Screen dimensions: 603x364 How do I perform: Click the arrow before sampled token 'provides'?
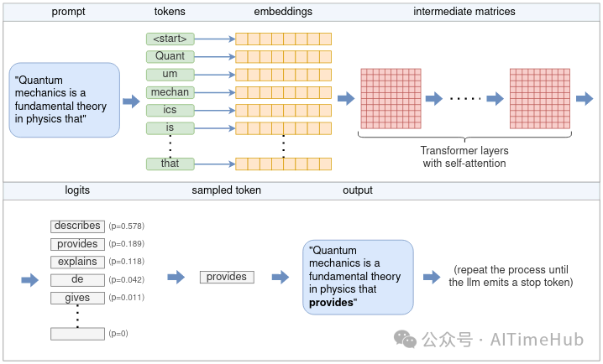[x=176, y=277]
